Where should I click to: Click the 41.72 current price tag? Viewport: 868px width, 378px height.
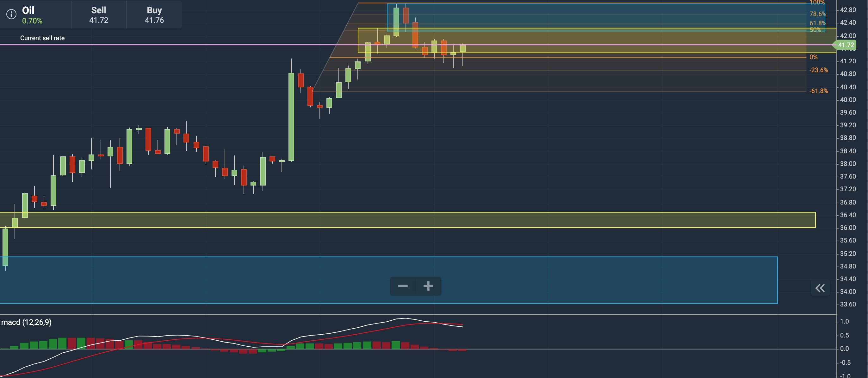click(845, 45)
